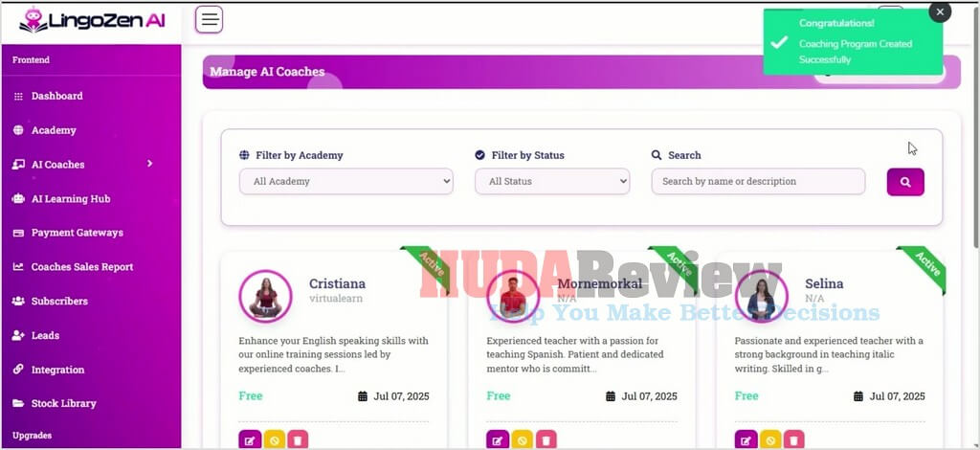Click the magenta search magnifier button
Screen dimensions: 980x450
point(905,182)
